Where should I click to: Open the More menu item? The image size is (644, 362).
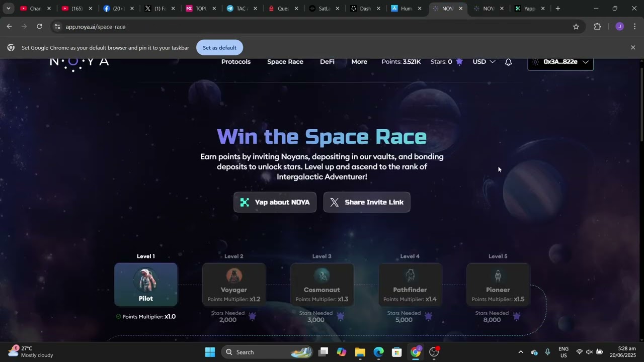[x=359, y=62]
